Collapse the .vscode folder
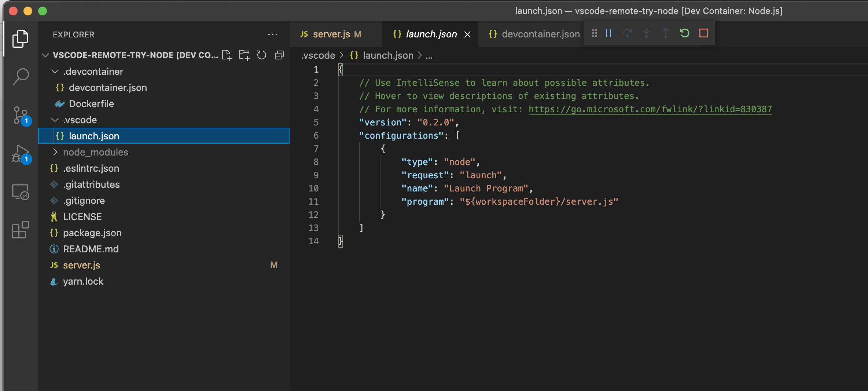868x391 pixels. pos(55,120)
